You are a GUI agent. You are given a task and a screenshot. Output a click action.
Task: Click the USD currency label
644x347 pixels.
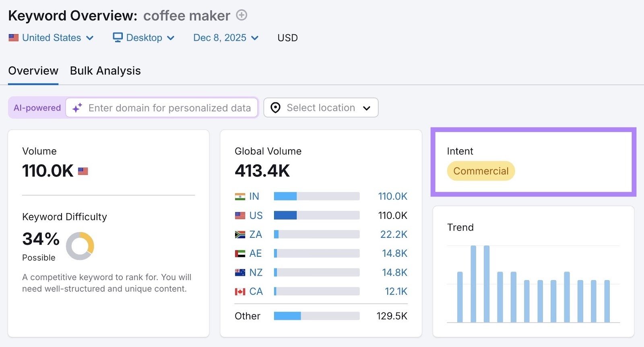click(x=288, y=38)
